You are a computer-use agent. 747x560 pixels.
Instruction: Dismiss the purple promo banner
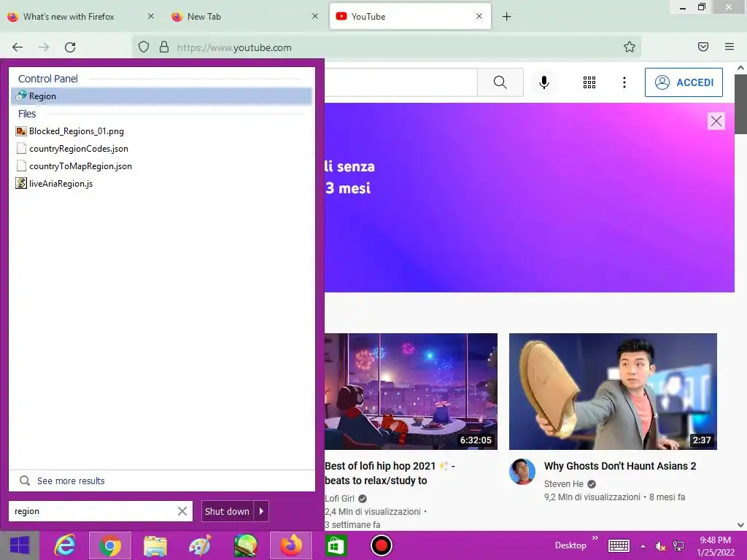(716, 121)
